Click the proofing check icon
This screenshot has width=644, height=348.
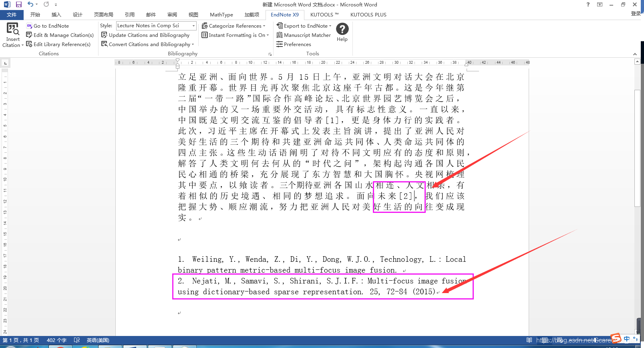click(77, 340)
